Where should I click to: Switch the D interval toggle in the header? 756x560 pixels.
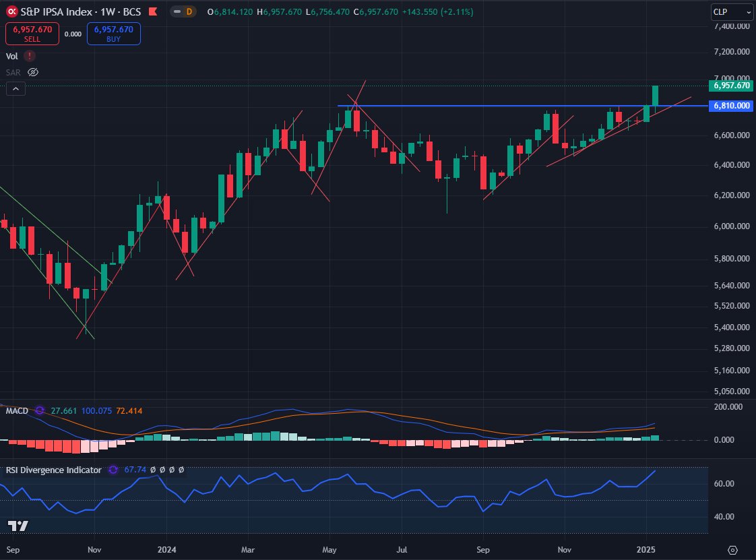point(182,11)
